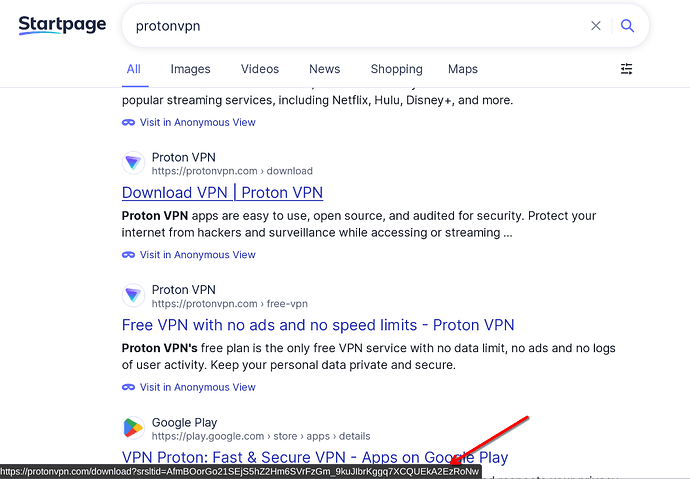The width and height of the screenshot is (690, 479).
Task: Clear the search query with X icon
Action: [x=595, y=26]
